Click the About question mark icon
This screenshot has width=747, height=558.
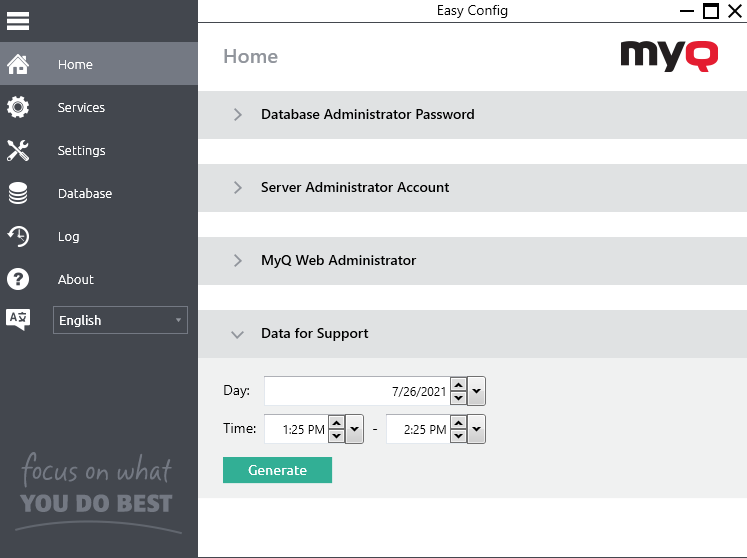coord(18,280)
